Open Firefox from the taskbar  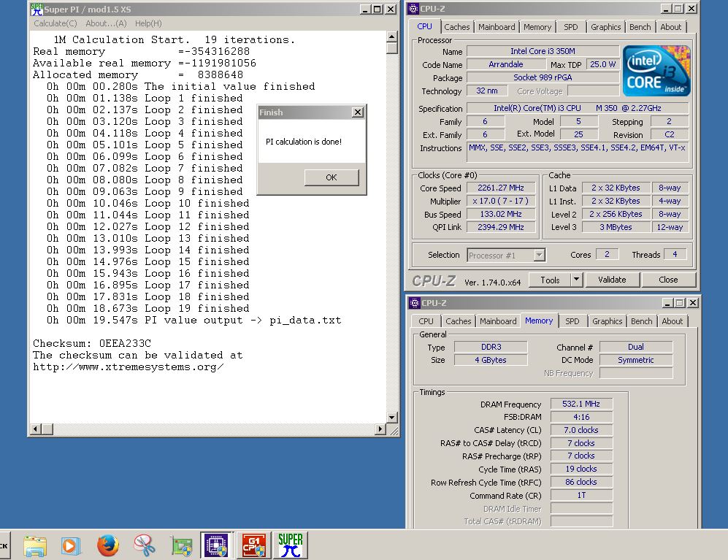click(x=108, y=545)
